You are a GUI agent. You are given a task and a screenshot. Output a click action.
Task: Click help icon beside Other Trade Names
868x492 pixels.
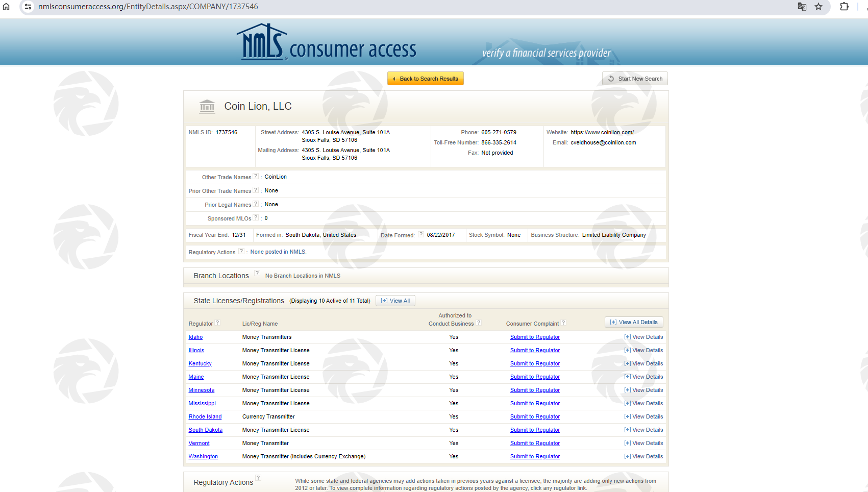(256, 176)
